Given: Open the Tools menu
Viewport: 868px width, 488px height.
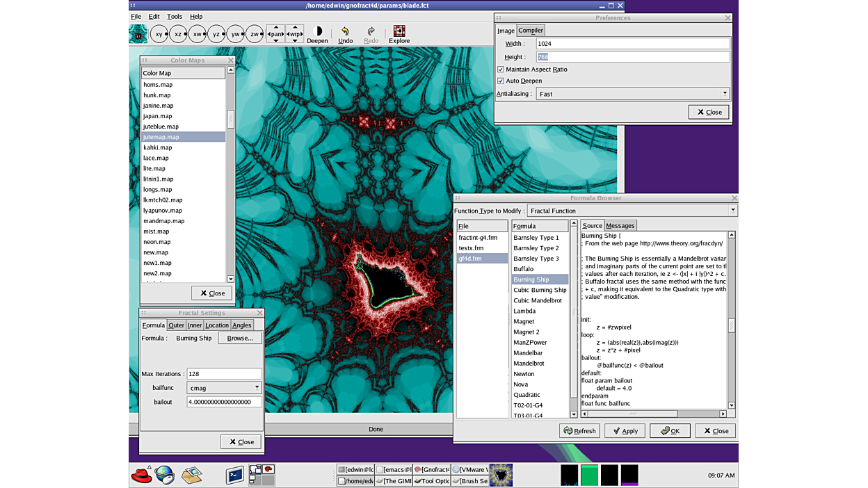Looking at the screenshot, I should click(x=175, y=17).
